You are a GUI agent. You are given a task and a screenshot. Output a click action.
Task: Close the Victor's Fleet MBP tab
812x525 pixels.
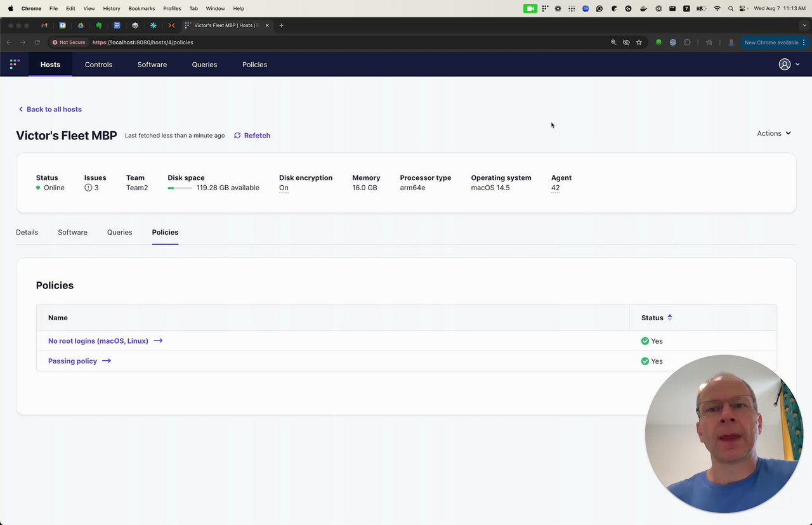[x=267, y=25]
